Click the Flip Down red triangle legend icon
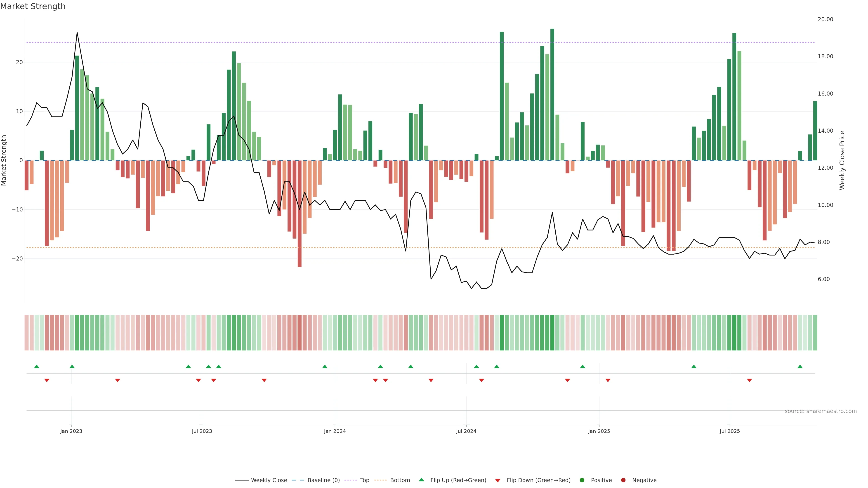The height and width of the screenshot is (488, 868). [498, 480]
